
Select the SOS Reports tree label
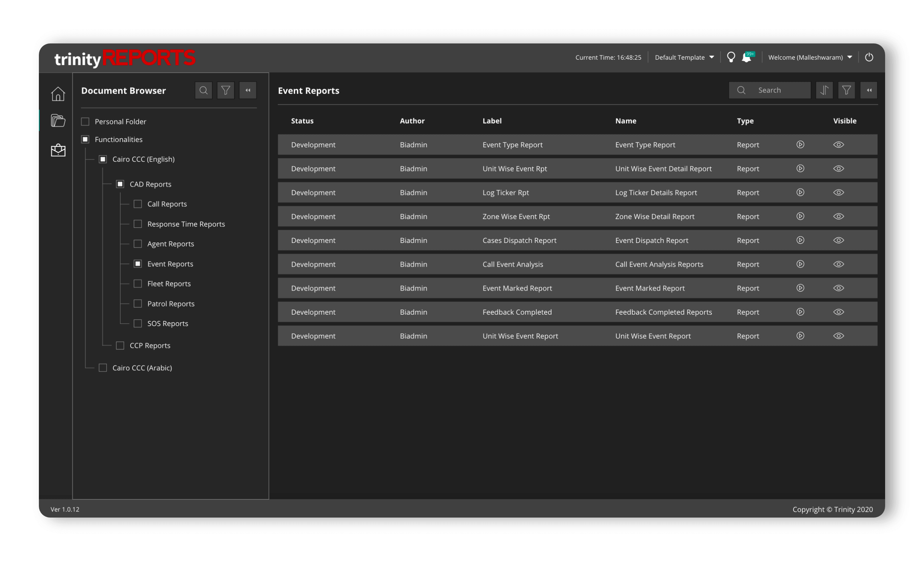coord(168,323)
